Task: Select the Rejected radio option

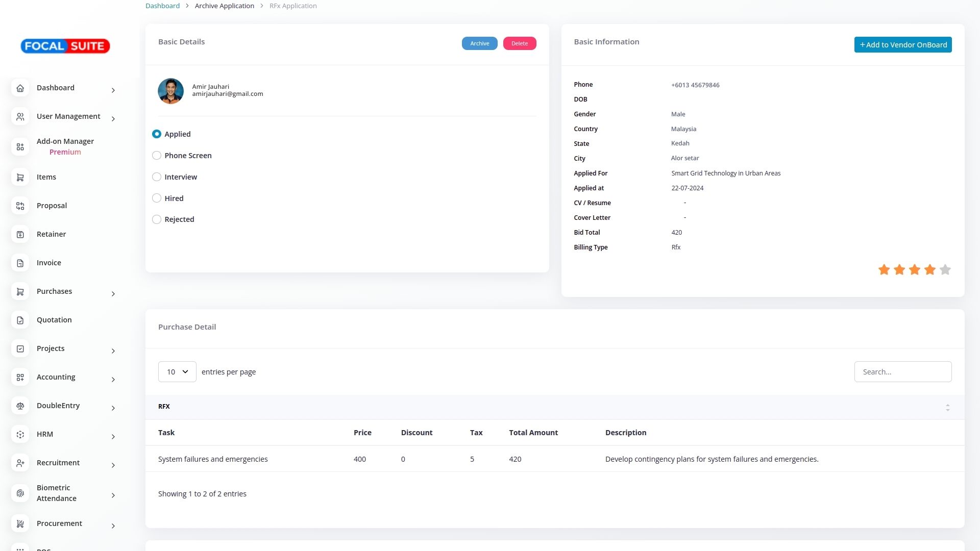Action: 157,219
